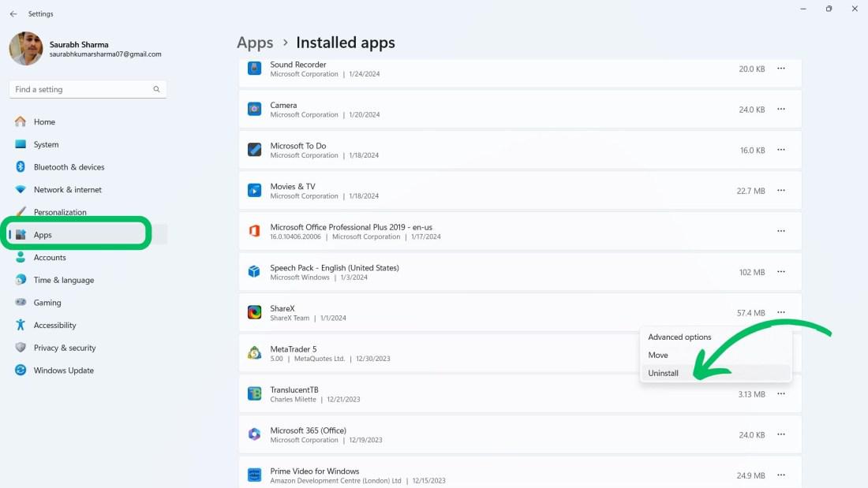Screen dimensions: 868x488
Task: Click the Find a setting search box
Action: tap(88, 89)
